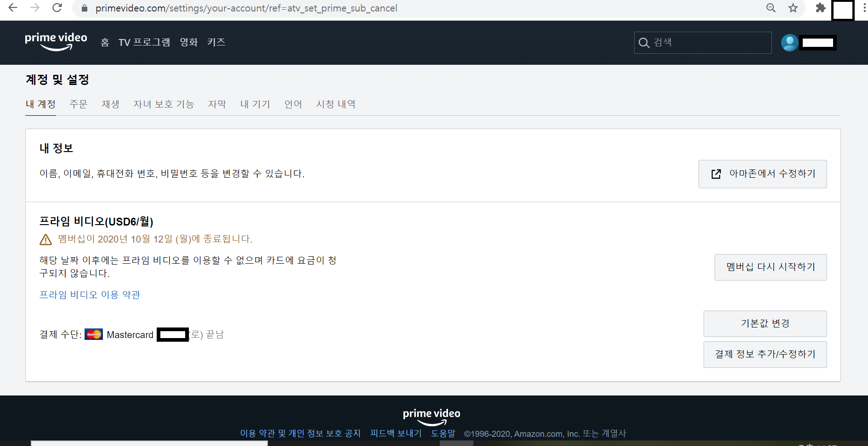Click the Mastercard logo icon
The width and height of the screenshot is (868, 446).
94,334
